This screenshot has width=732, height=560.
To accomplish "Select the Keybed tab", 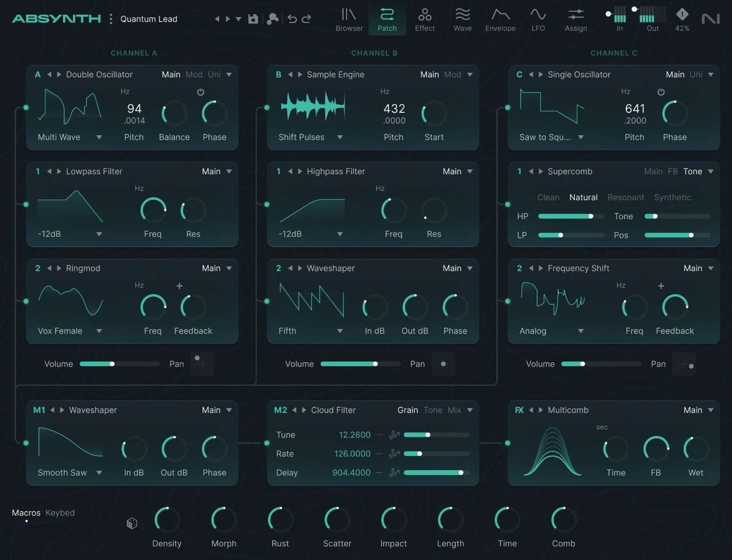I will point(60,513).
